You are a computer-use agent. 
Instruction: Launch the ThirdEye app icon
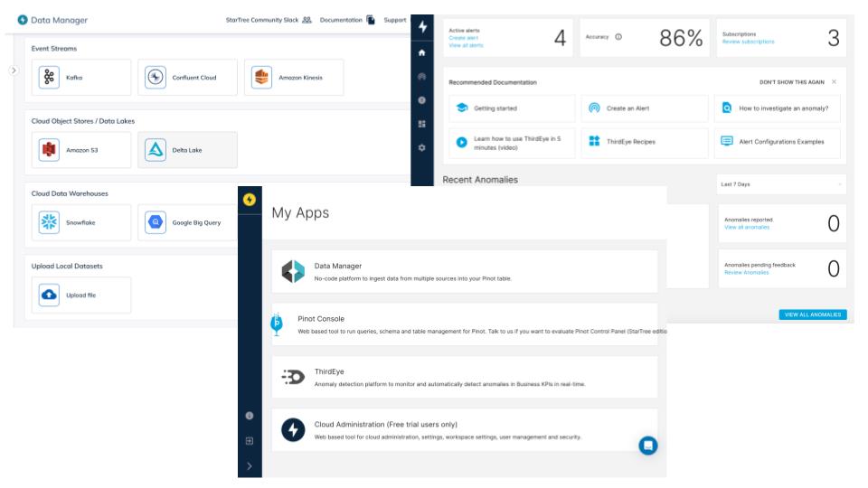[293, 377]
